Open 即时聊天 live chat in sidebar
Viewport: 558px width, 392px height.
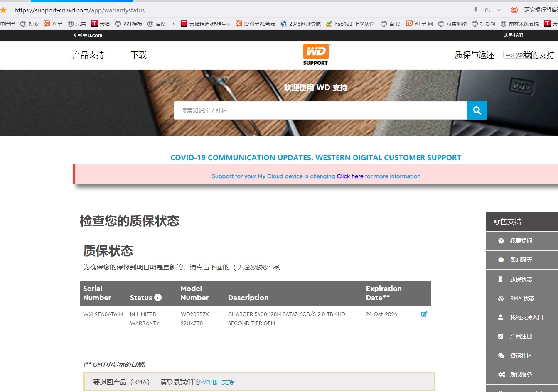pyautogui.click(x=522, y=260)
